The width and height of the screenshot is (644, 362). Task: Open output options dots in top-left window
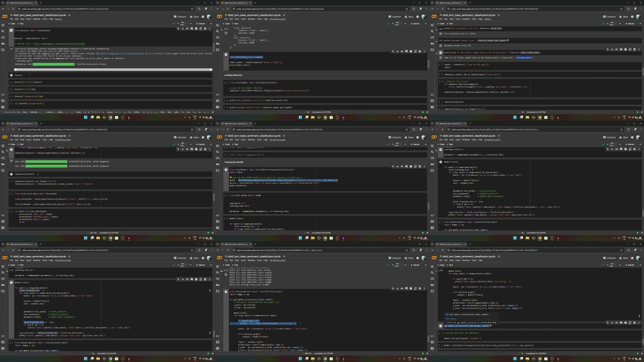(11, 49)
